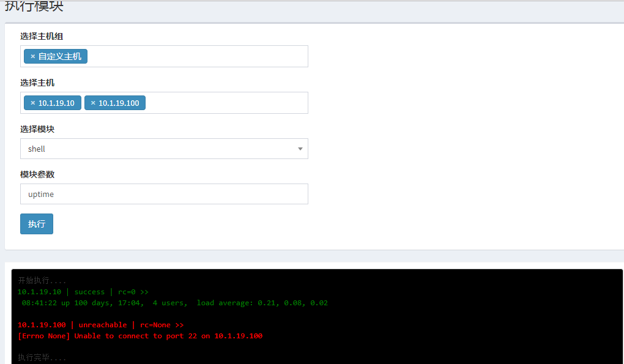Select the 自定义主机 tag text
The height and width of the screenshot is (364, 624).
click(x=60, y=56)
